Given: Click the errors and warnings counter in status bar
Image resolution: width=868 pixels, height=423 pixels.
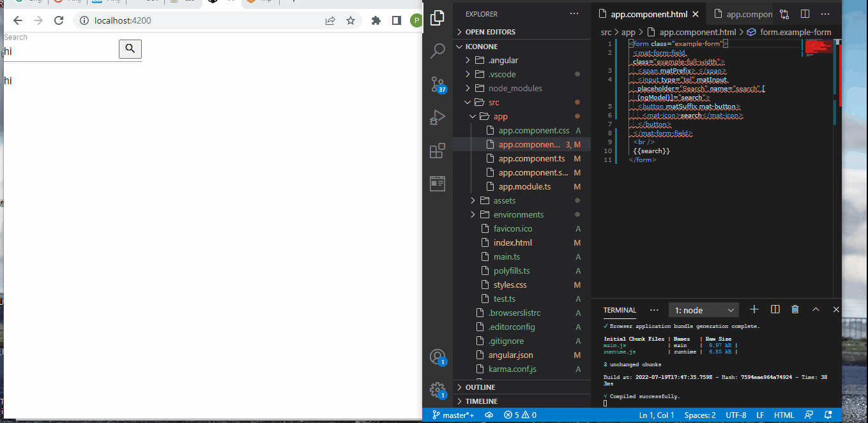Looking at the screenshot, I should coord(519,415).
